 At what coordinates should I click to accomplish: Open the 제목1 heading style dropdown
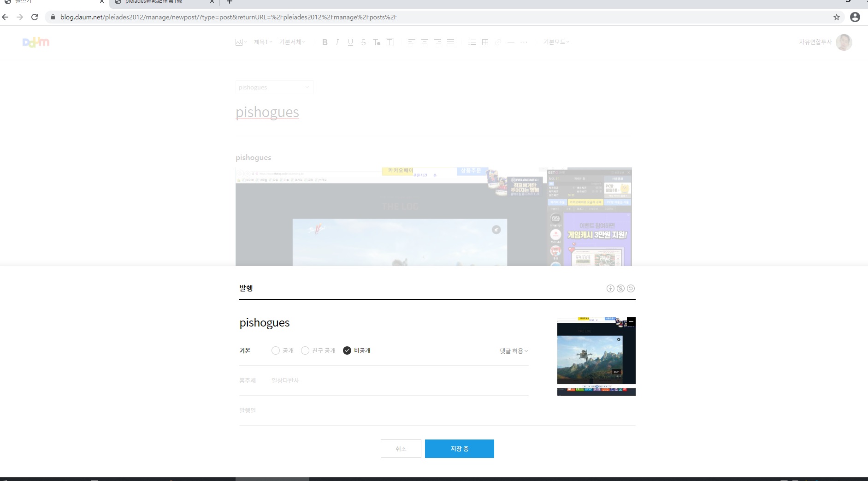pyautogui.click(x=263, y=42)
